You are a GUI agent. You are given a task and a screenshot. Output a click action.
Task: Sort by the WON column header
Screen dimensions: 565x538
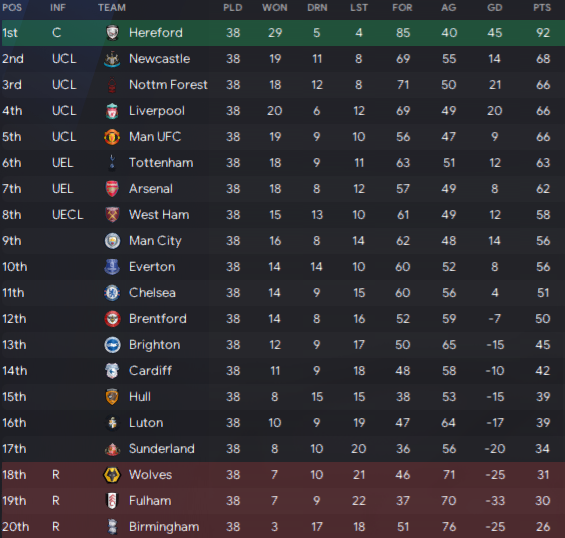coord(275,8)
